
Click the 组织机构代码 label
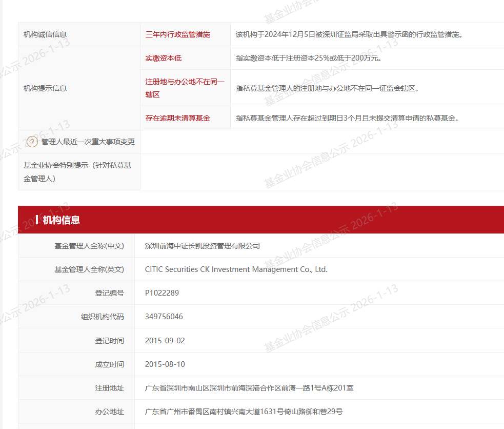click(103, 317)
